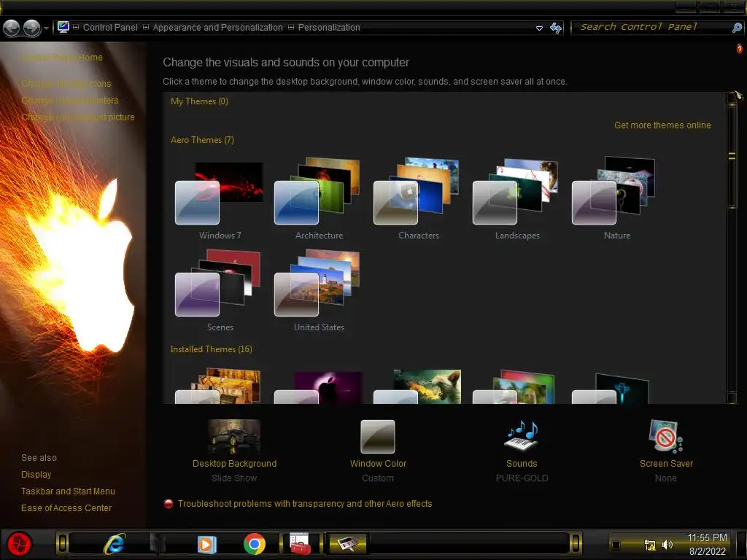Open Control Panel Home link
The image size is (747, 560).
click(62, 57)
